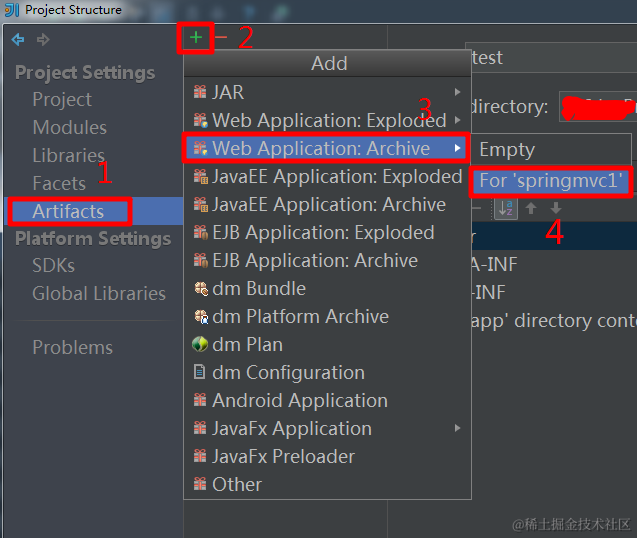Click the icon beside Web Application: Exploded
This screenshot has height=538, width=637.
click(200, 120)
